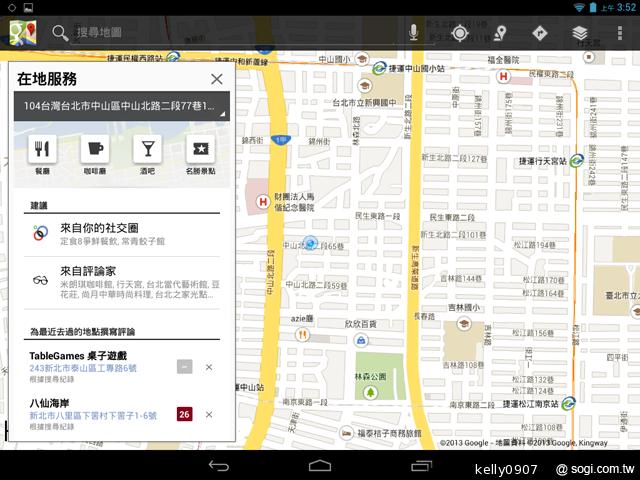
Task: Tap the 南京東路二段 road label
Action: [472, 404]
